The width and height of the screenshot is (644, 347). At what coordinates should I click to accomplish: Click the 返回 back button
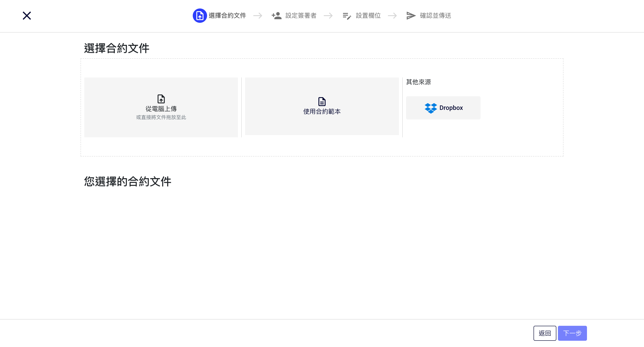545,333
